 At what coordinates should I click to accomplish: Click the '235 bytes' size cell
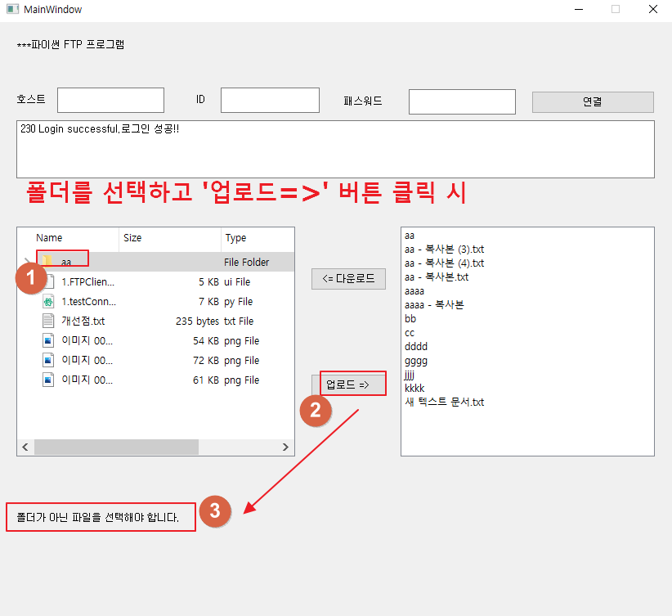point(198,321)
